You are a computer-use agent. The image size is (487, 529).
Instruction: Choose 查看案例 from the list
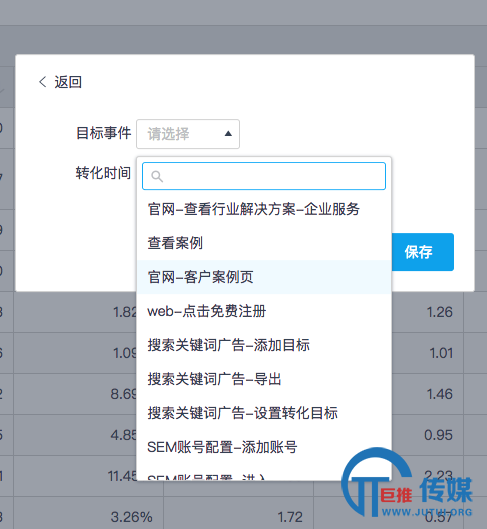264,243
